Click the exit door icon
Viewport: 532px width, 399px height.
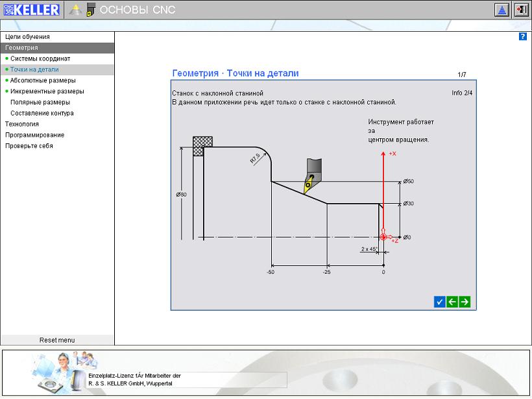click(522, 10)
